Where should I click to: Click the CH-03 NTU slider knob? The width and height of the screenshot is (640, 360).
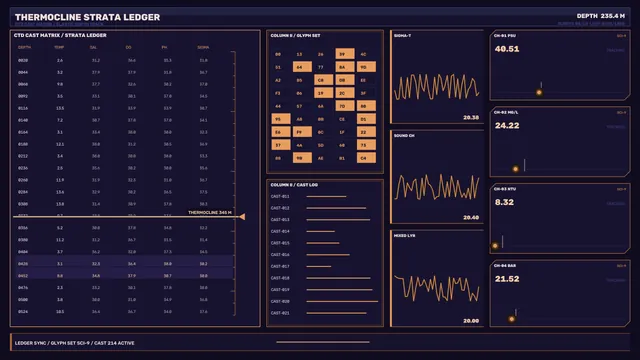click(495, 246)
